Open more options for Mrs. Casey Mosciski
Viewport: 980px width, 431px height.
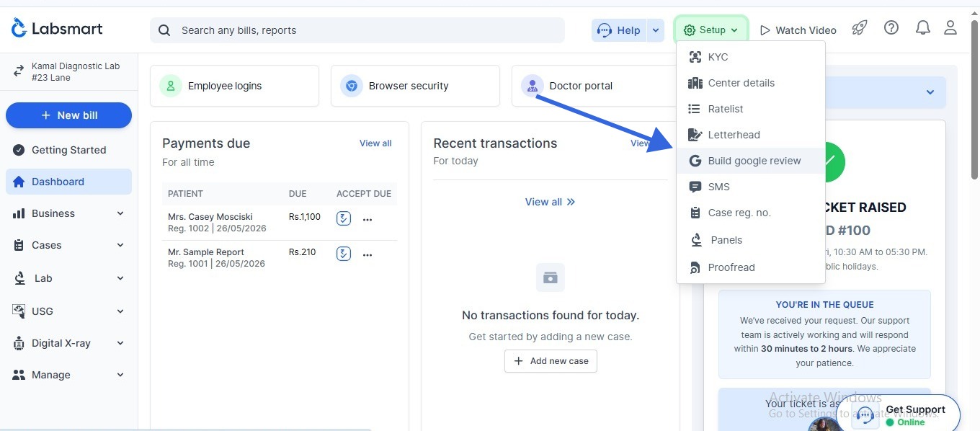[367, 219]
